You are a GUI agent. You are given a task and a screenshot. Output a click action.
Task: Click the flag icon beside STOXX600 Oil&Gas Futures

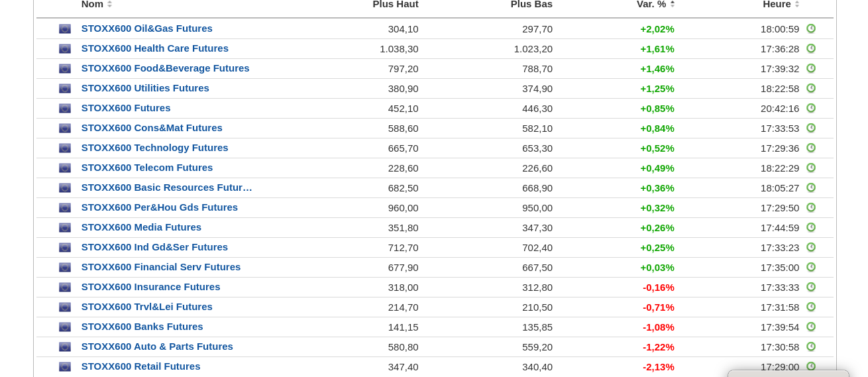click(x=65, y=29)
